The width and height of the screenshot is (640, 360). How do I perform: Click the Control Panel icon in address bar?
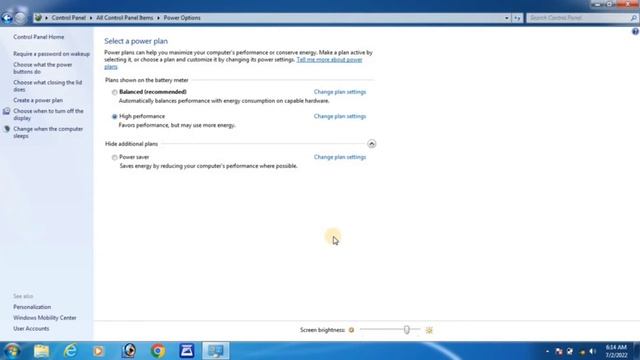[x=38, y=18]
